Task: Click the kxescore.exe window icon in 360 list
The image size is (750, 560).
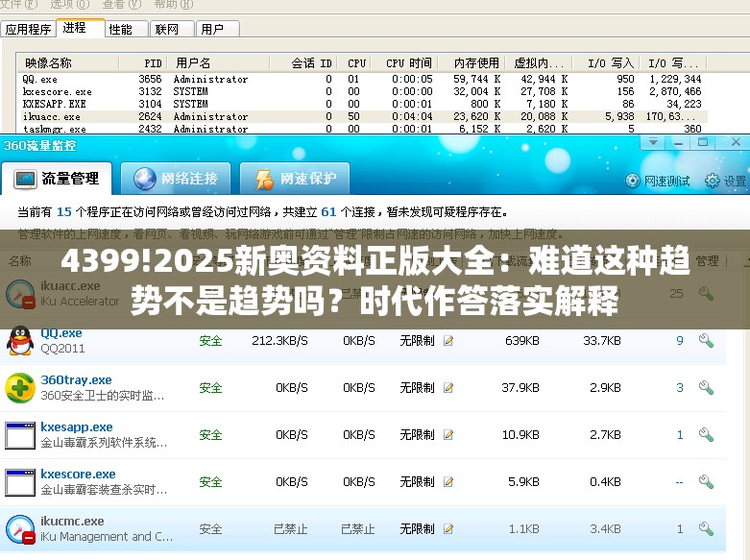Action: point(20,482)
